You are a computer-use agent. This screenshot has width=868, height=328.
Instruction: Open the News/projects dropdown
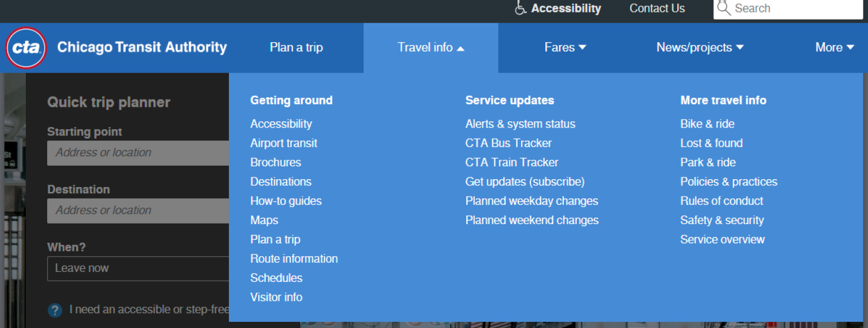click(x=700, y=47)
